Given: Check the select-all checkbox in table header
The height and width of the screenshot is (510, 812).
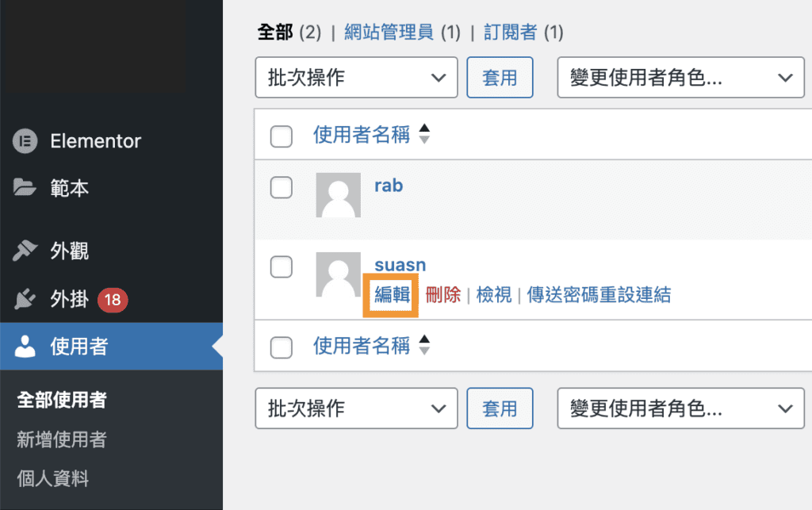Looking at the screenshot, I should click(282, 136).
